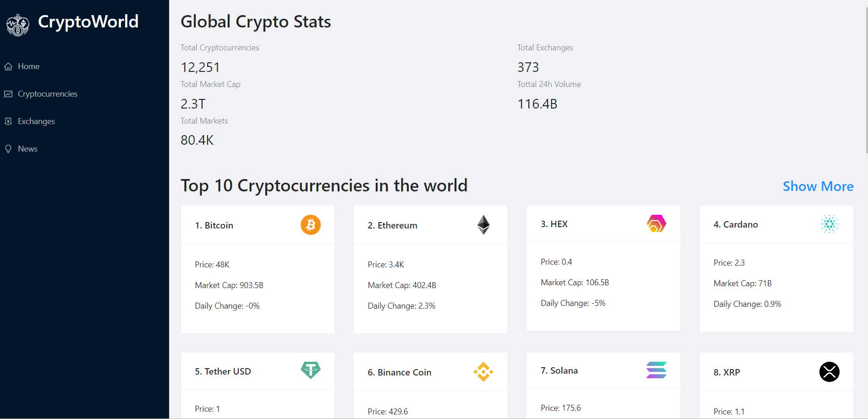This screenshot has height=419, width=868.
Task: Click HEX Daily Change: -5% text
Action: point(573,303)
